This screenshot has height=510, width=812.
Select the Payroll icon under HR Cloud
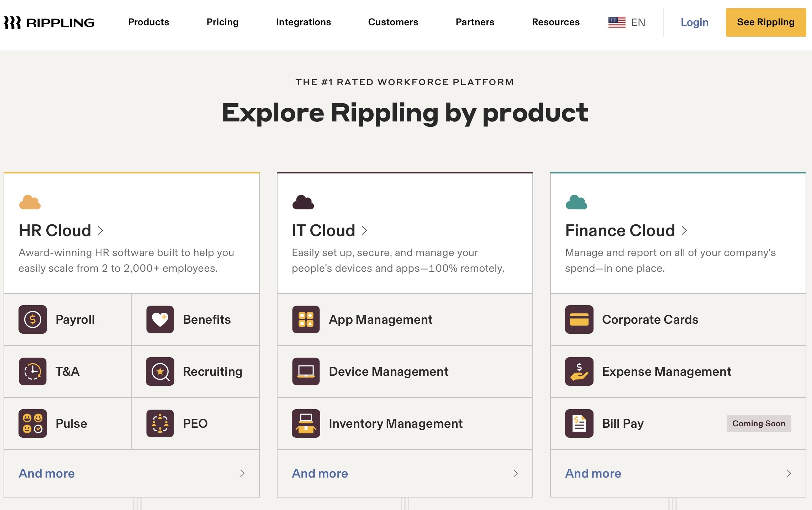(x=32, y=319)
